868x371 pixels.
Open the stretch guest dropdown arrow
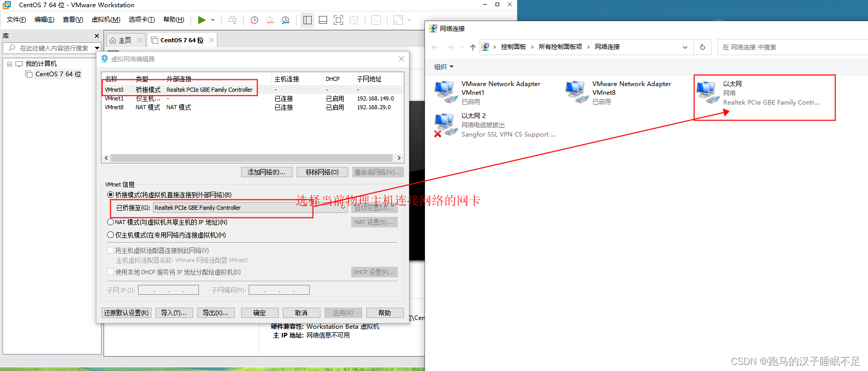(409, 20)
